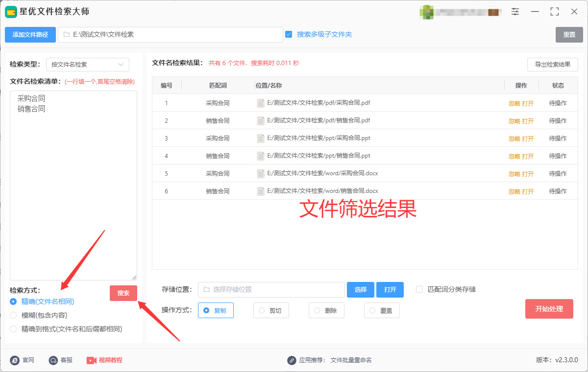Click the 添加文件路径 button
Viewport: 588px width, 372px height.
30,35
